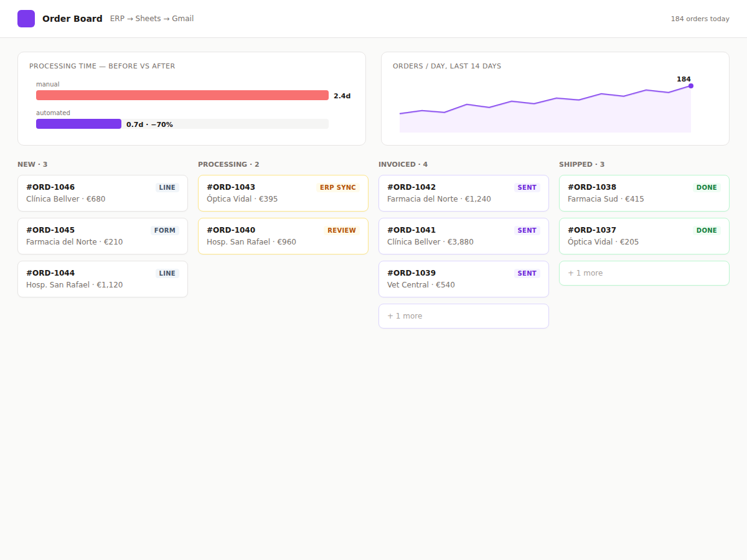This screenshot has height=560, width=747.
Task: Click the SENT badge on #ORD-1042
Action: 527,187
